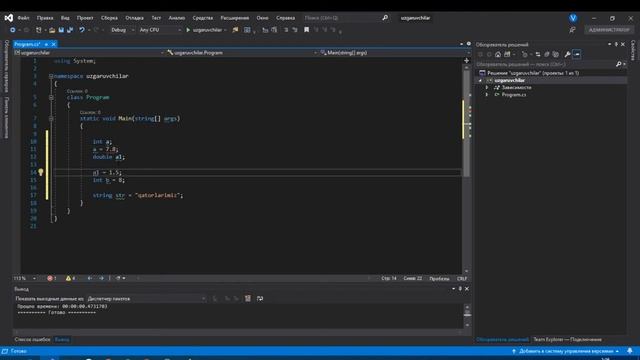Screen dimensions: 640x360
Task: Open the uzgaruvchilar project navigation dropdown
Action: tap(89, 53)
